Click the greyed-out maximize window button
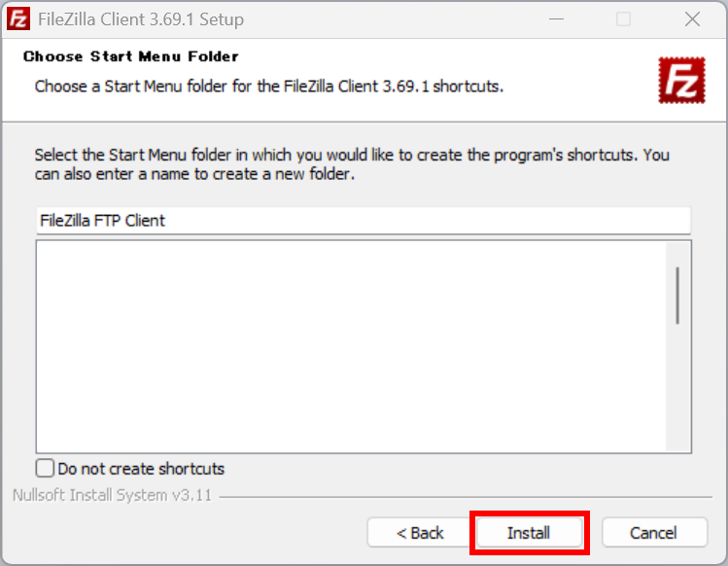 pos(623,19)
